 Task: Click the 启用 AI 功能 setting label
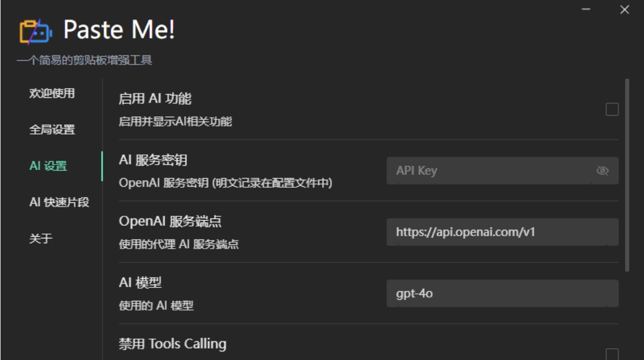(x=155, y=99)
